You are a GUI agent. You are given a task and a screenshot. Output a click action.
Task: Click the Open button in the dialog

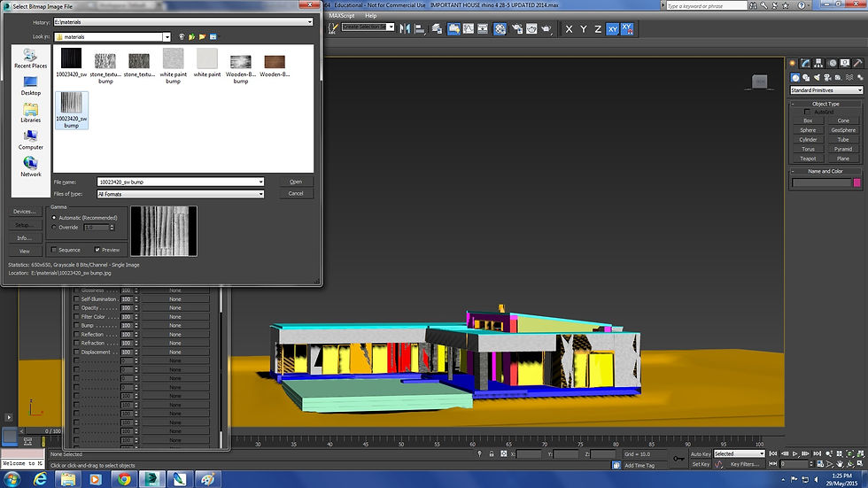[296, 182]
